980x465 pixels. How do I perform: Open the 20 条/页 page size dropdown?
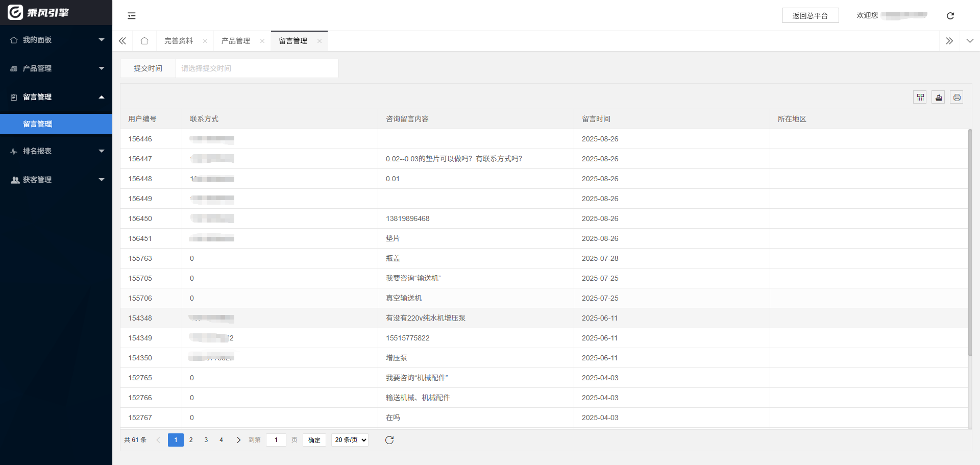pos(350,440)
